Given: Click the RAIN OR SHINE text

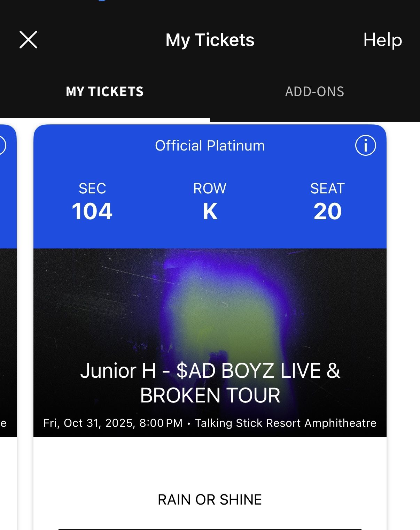Looking at the screenshot, I should click(x=210, y=499).
